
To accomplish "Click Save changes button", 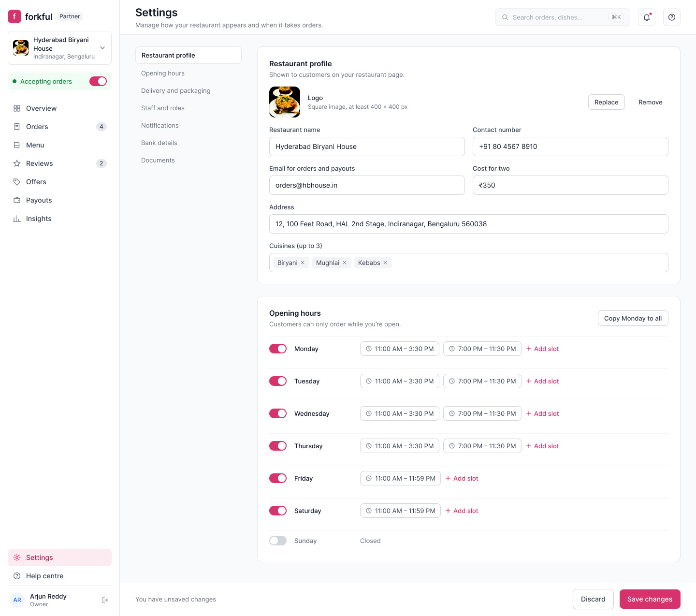I will tap(650, 599).
